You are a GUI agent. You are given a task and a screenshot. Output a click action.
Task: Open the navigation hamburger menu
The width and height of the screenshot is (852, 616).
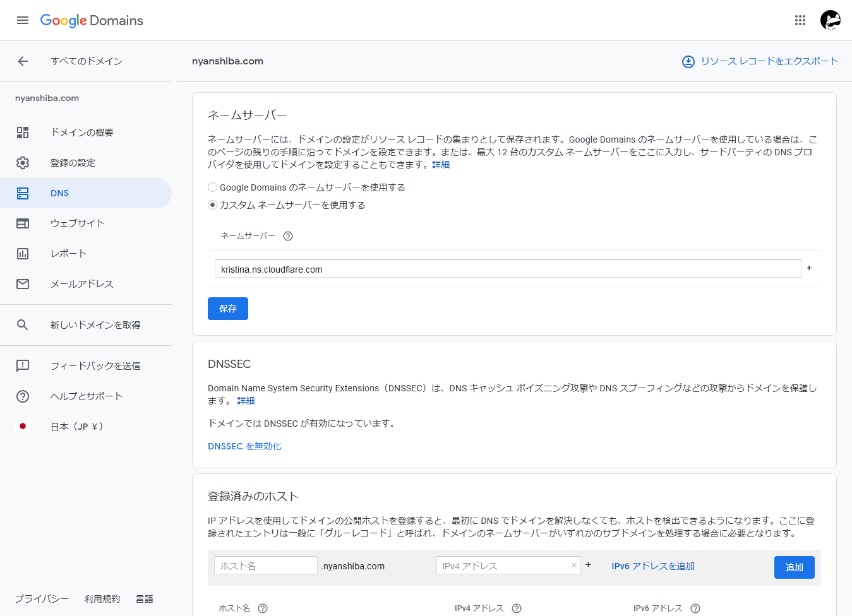[x=23, y=20]
